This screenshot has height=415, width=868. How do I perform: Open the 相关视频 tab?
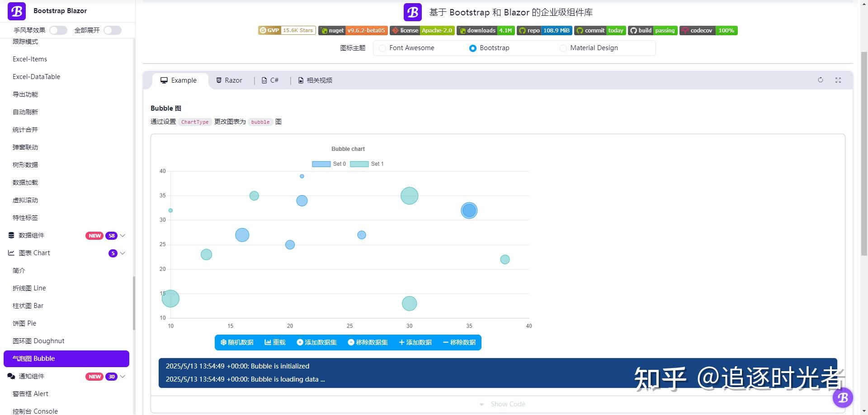[x=315, y=80]
